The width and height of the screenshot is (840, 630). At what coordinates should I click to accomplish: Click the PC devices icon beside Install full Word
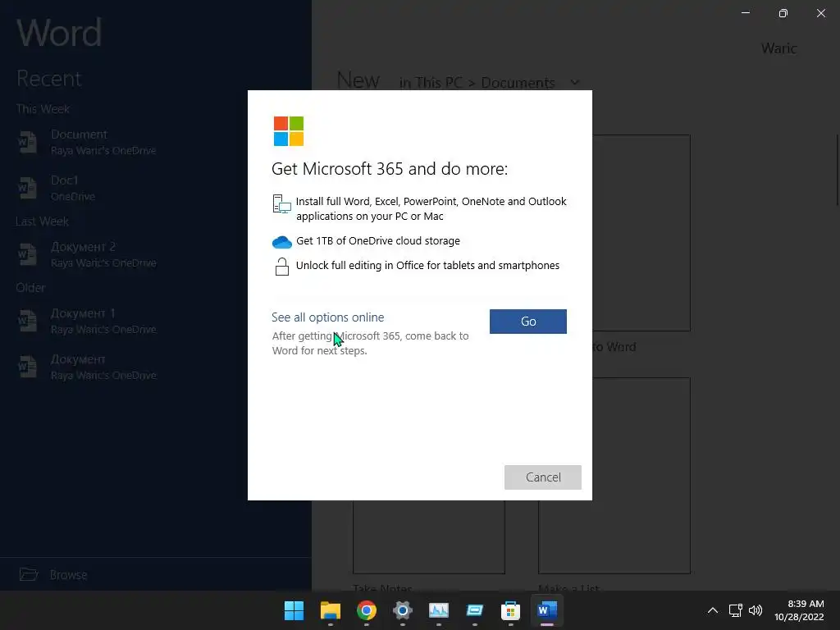tap(282, 204)
